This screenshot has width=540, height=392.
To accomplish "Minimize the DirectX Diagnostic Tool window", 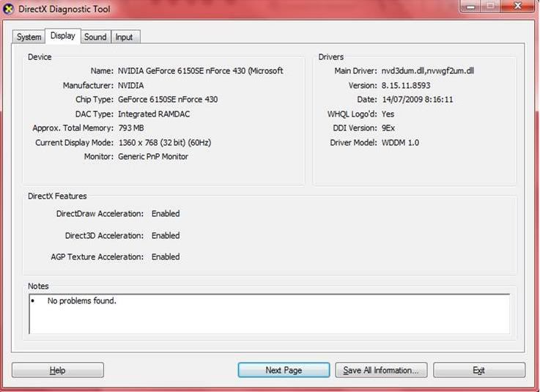I will pos(470,6).
